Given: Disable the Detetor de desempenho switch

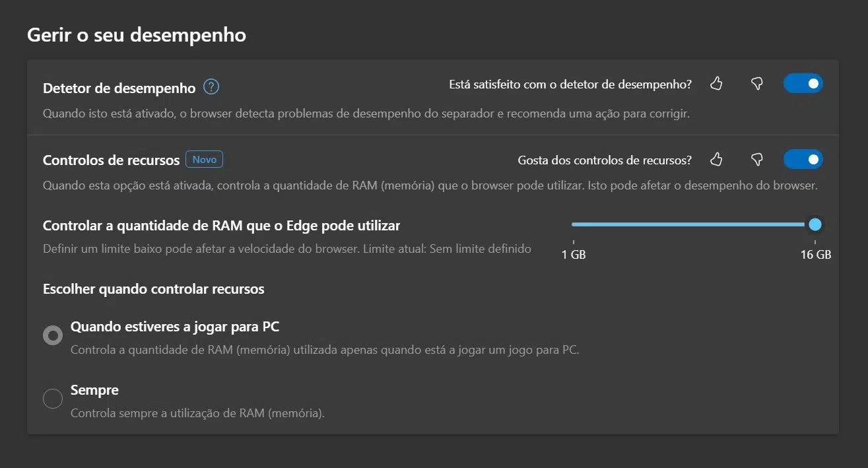Looking at the screenshot, I should click(x=803, y=84).
